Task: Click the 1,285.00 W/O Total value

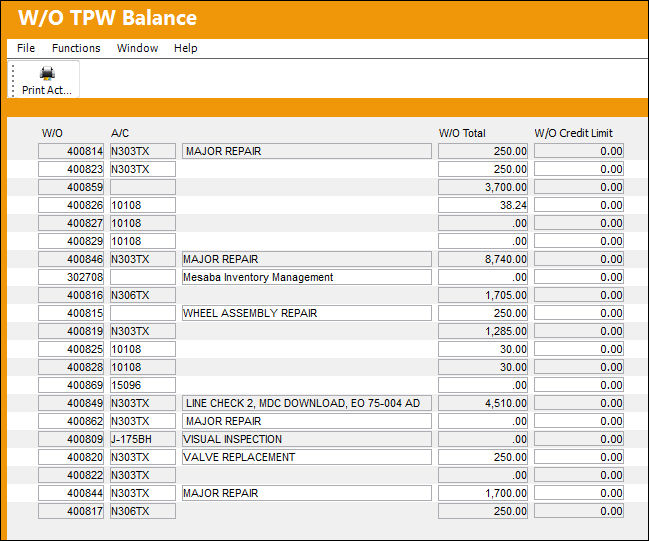Action: tap(483, 331)
